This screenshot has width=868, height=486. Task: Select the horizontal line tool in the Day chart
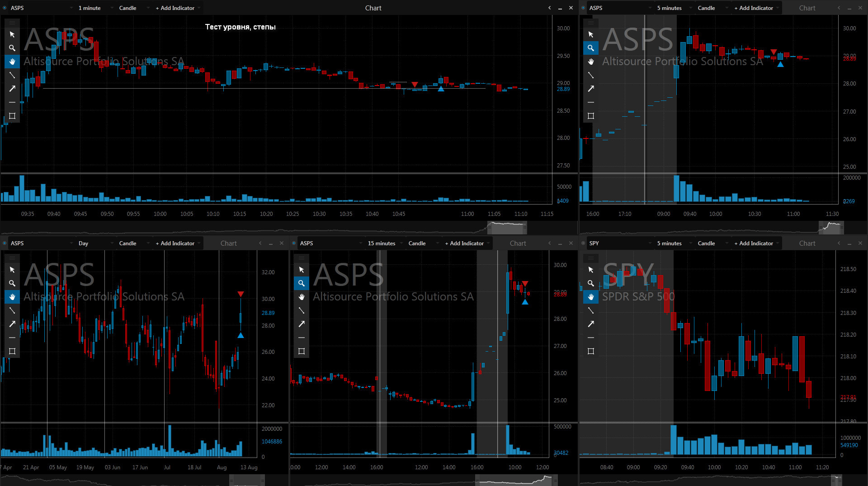(x=12, y=338)
